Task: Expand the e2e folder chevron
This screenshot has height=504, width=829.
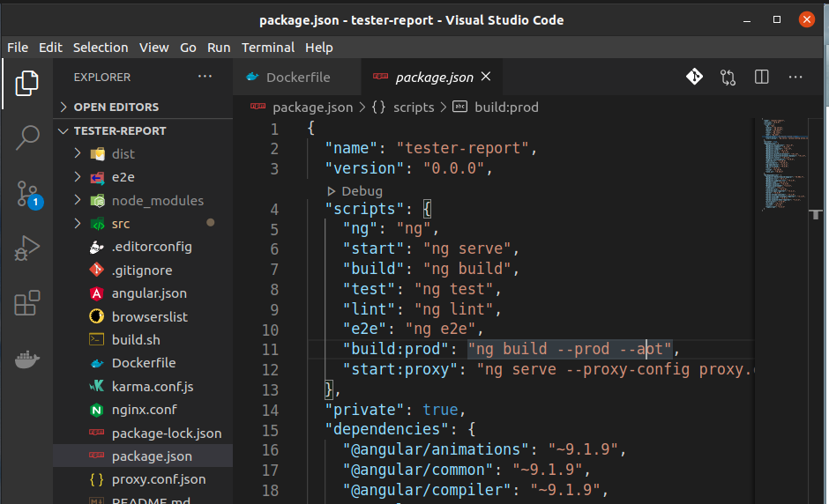Action: pyautogui.click(x=78, y=176)
